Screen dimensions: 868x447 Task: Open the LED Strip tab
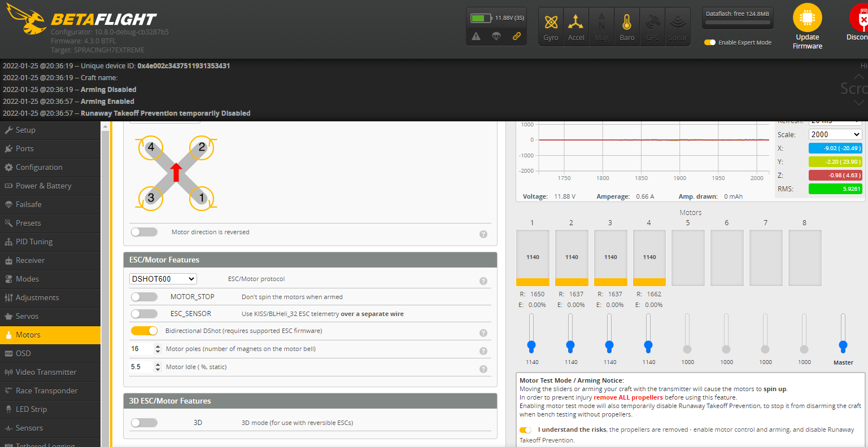click(50, 409)
